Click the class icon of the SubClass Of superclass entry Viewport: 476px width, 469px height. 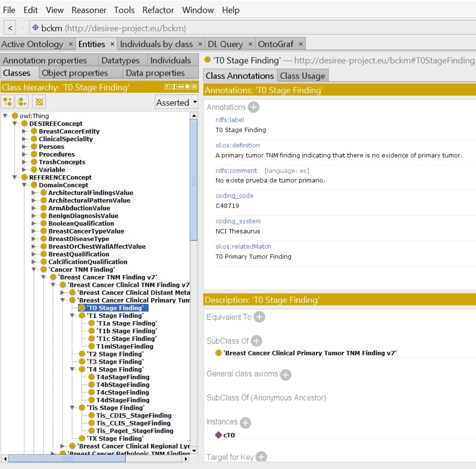(x=218, y=353)
